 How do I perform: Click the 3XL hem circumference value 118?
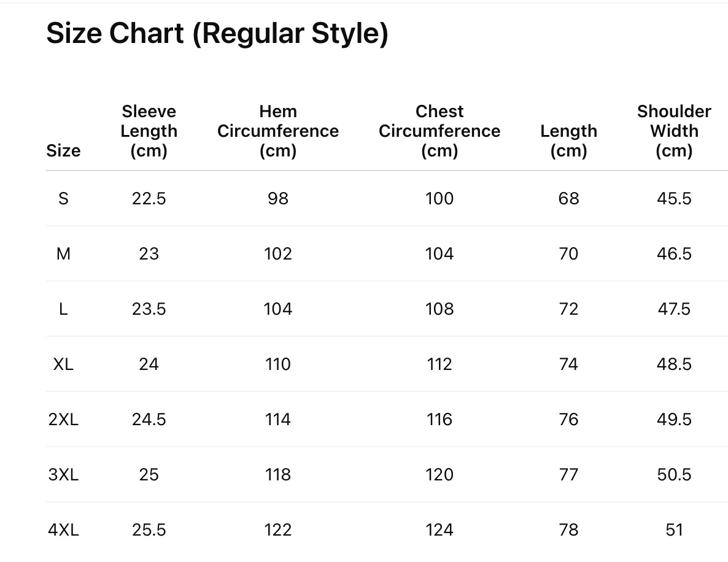click(x=278, y=474)
